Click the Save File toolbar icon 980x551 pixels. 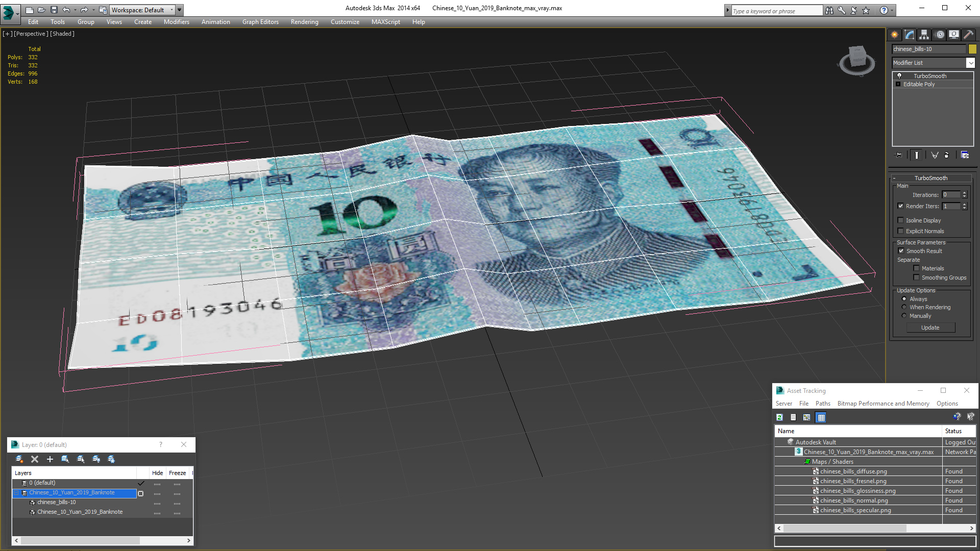pyautogui.click(x=54, y=10)
